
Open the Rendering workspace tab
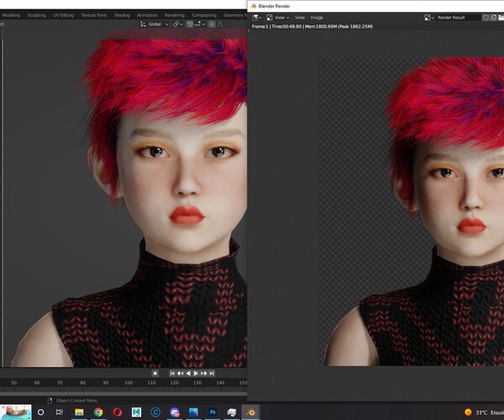tap(175, 15)
